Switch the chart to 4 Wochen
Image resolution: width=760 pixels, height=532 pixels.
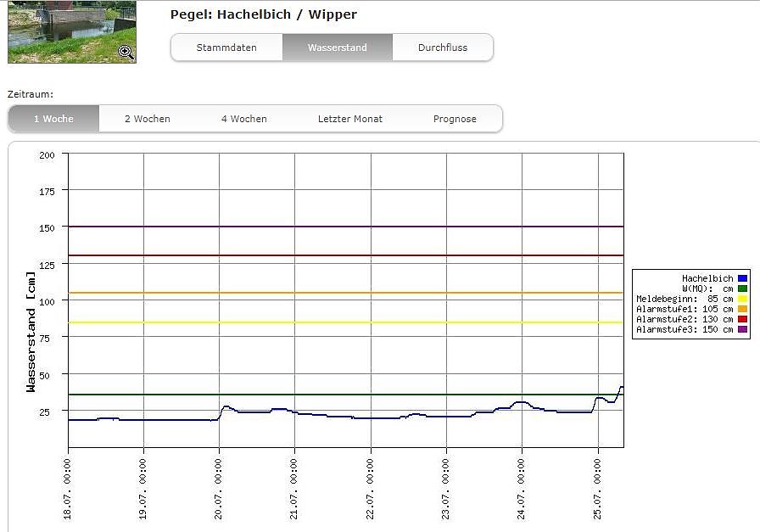[244, 119]
